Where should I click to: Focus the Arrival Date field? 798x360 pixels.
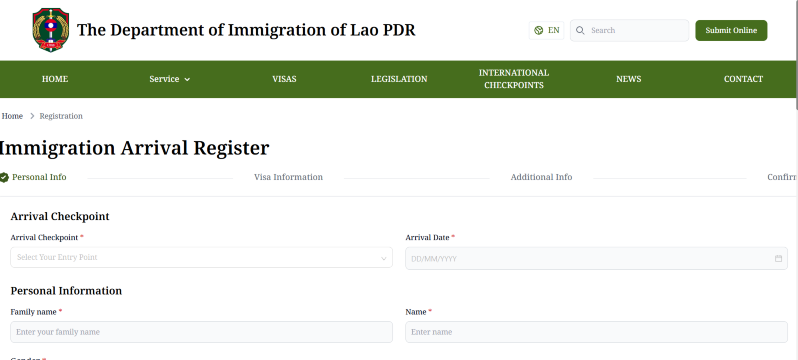click(x=596, y=258)
